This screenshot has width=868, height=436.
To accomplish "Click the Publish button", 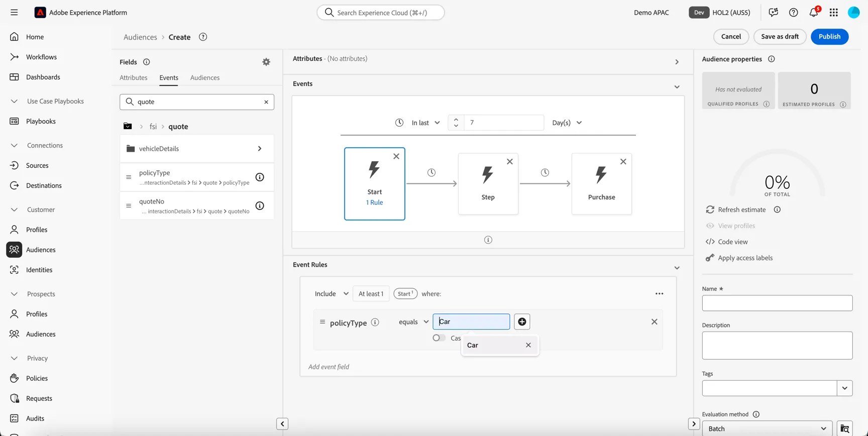I will (x=829, y=37).
